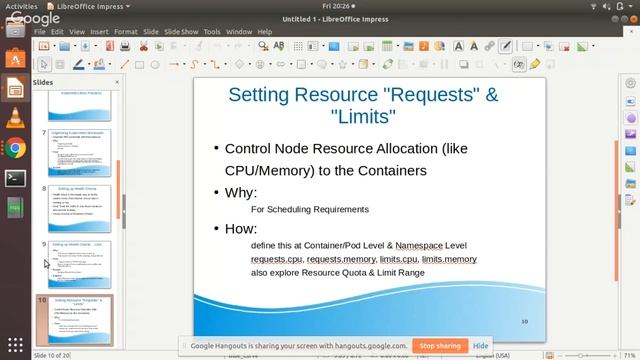640x360 pixels.
Task: Open the Insert Table dropdown arrow
Action: click(398, 46)
